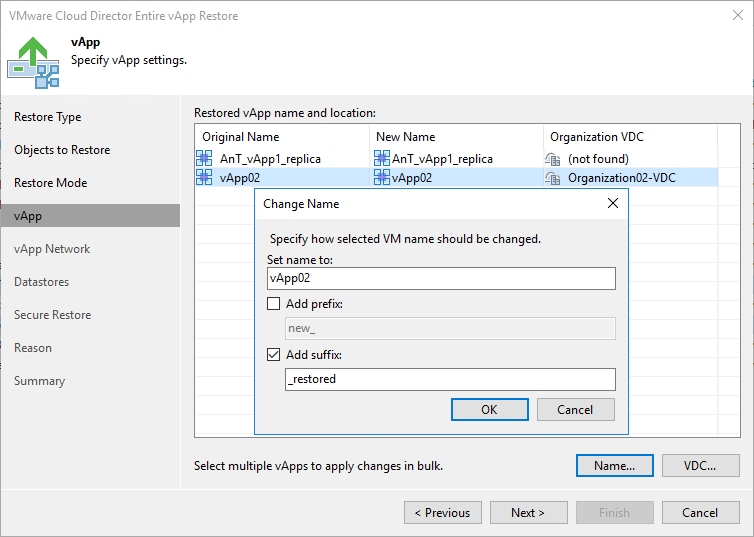Click the vApp icon beside original AnT_vApp1_replica
Viewport: 754px width, 537px height.
[204, 158]
